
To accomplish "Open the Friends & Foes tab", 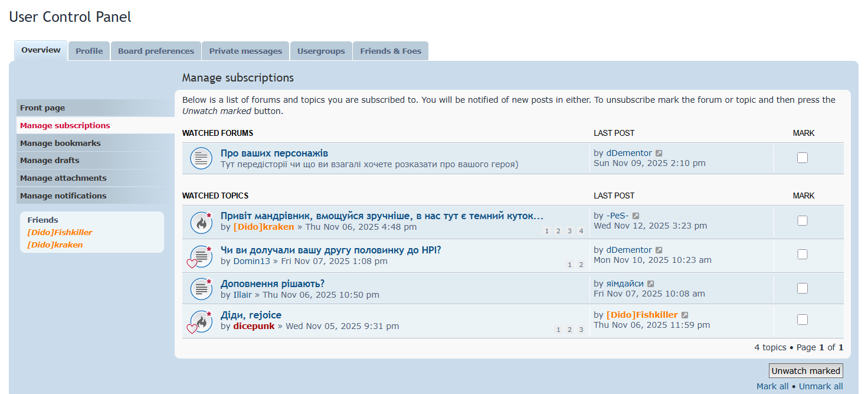I will click(391, 51).
